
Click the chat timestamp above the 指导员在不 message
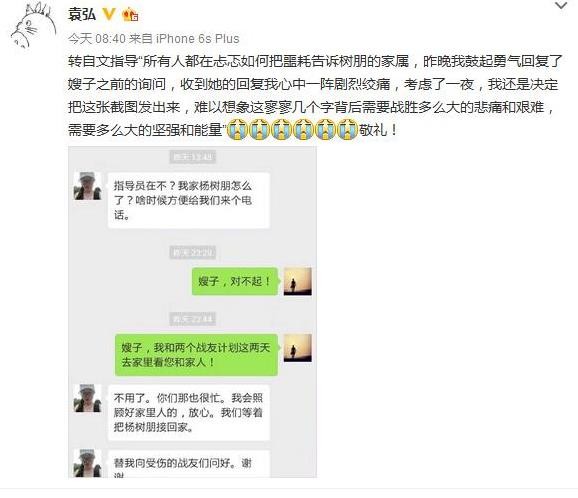coord(192,157)
